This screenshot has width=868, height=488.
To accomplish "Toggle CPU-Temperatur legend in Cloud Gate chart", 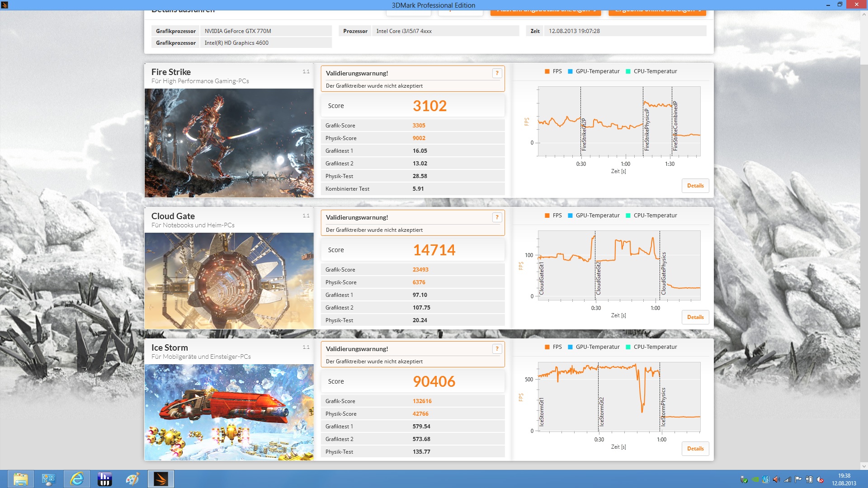I will coord(651,216).
